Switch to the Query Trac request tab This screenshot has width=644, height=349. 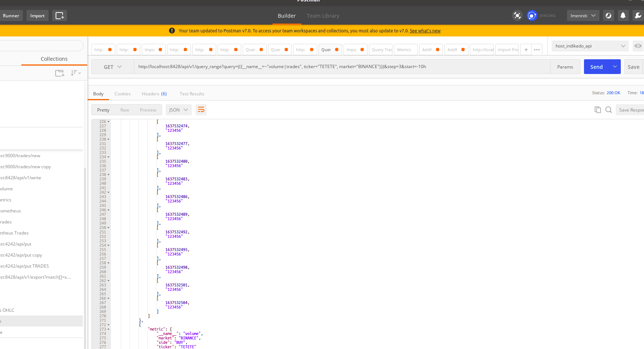click(381, 50)
